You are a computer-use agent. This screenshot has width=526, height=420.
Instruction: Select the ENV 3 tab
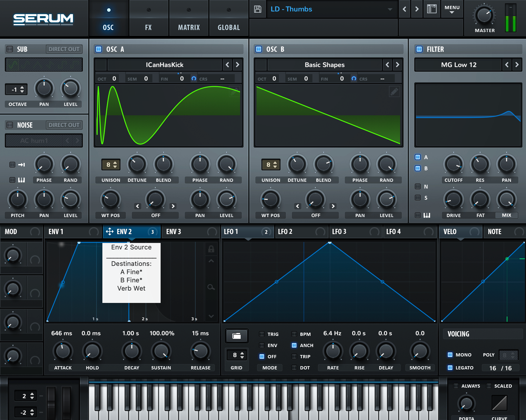(x=191, y=232)
